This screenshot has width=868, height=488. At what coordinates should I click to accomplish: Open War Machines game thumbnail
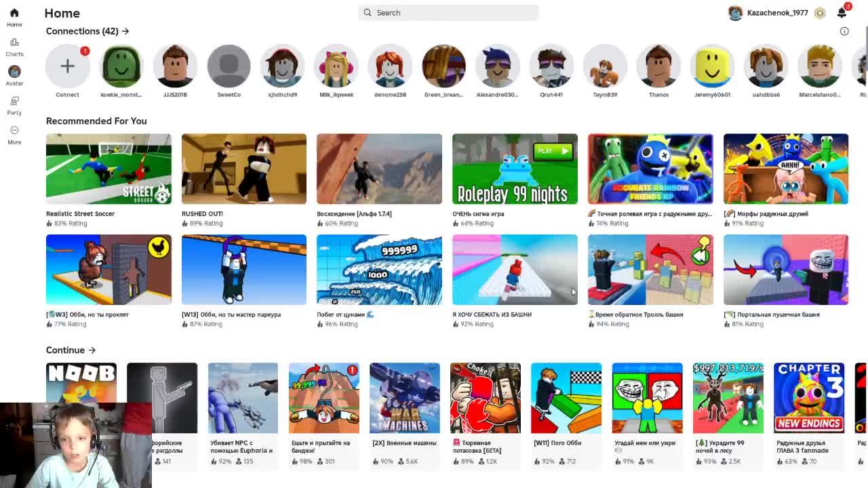click(405, 398)
